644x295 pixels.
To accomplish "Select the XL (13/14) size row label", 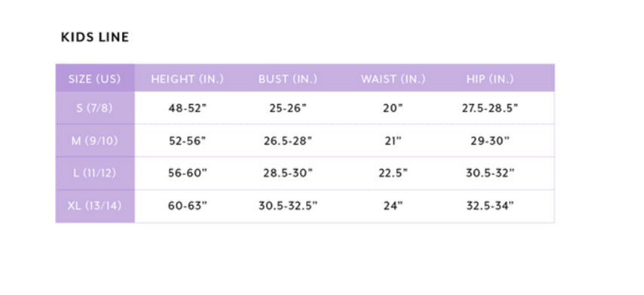I will point(95,205).
